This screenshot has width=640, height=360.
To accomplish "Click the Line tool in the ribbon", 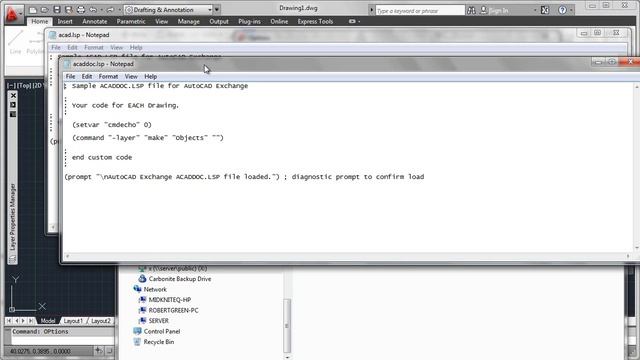I will [16, 42].
